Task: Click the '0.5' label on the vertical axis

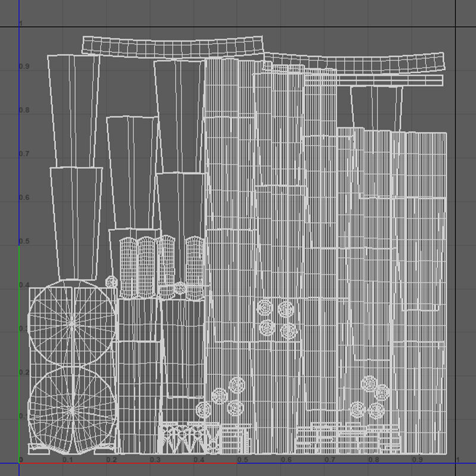Action: point(24,242)
